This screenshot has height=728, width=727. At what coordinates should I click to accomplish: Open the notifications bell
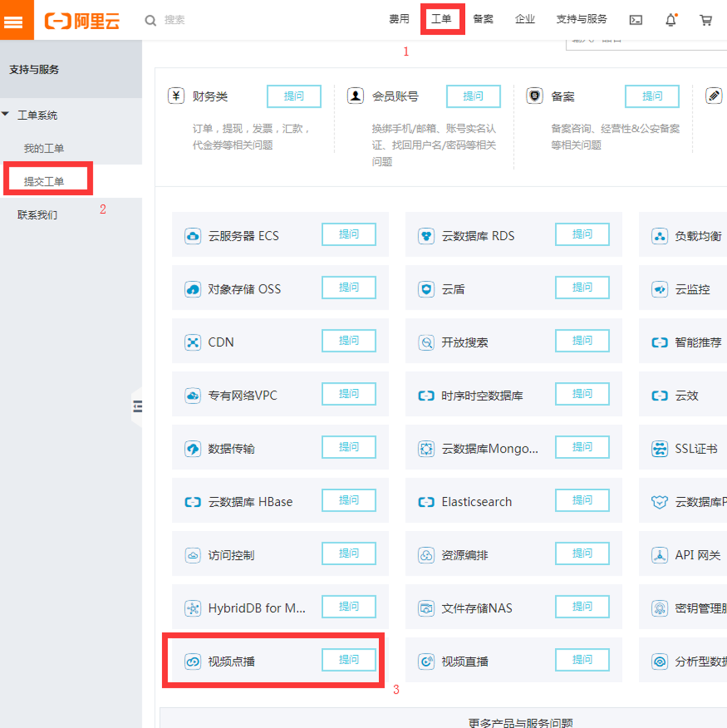[671, 20]
